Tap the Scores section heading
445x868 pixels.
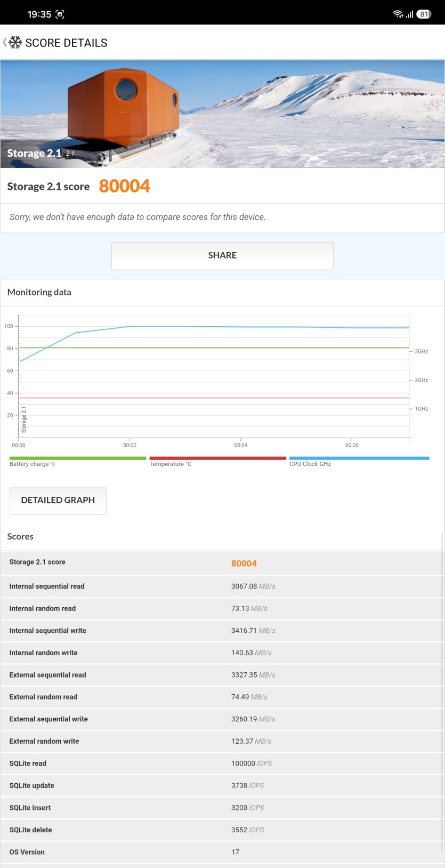[x=20, y=536]
